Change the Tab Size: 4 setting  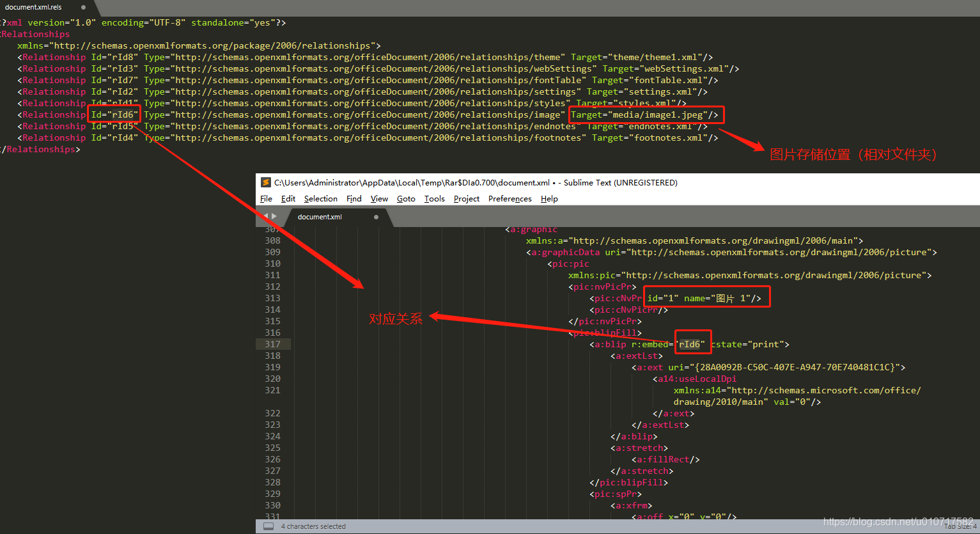coord(960,526)
